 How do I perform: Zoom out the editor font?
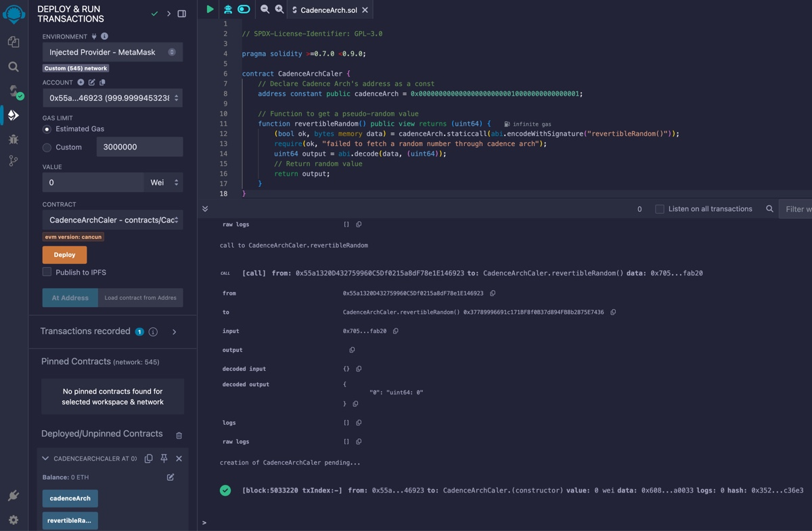(x=265, y=9)
